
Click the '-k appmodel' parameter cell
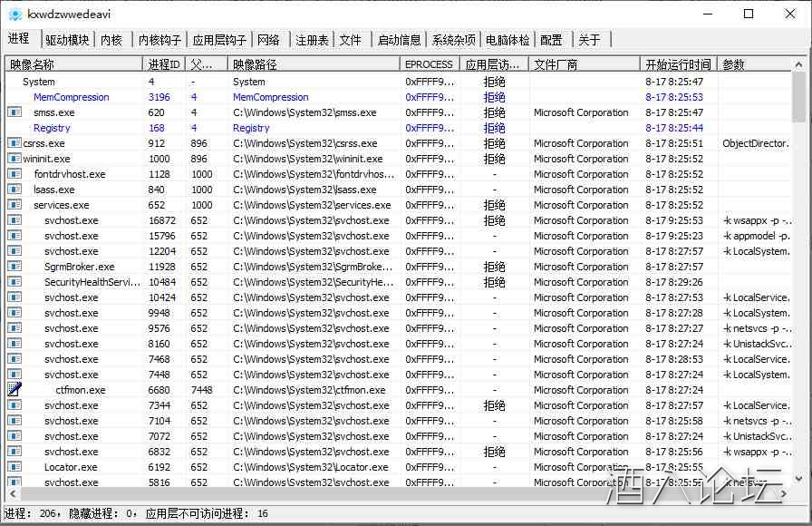point(756,236)
